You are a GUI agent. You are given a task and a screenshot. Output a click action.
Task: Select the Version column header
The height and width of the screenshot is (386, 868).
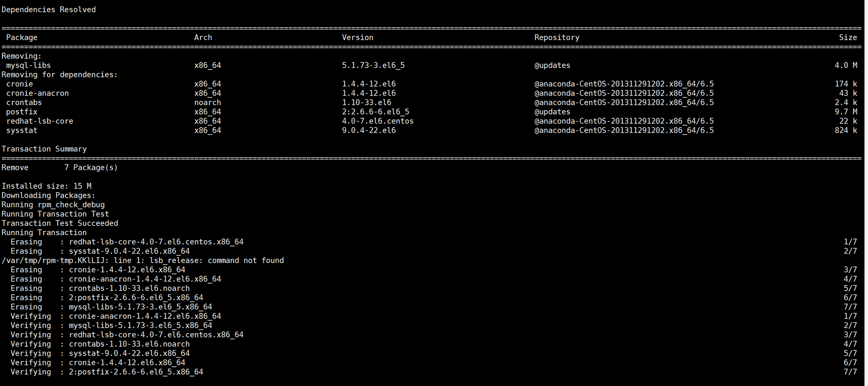click(x=358, y=37)
